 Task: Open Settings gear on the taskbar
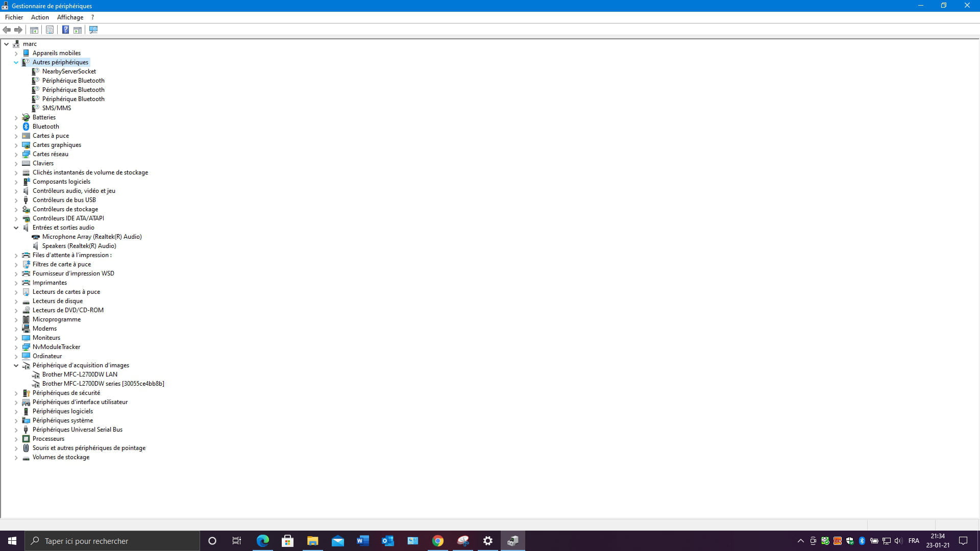(x=488, y=541)
